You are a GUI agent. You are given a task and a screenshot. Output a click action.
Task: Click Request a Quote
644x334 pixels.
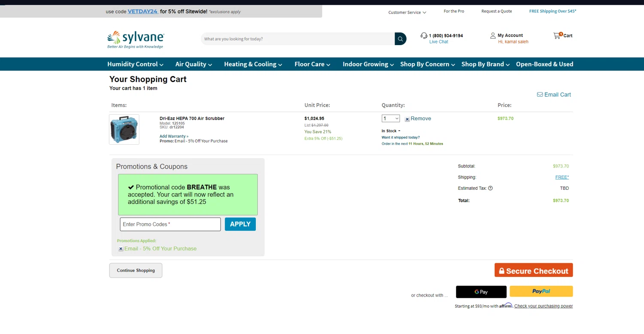(x=496, y=11)
